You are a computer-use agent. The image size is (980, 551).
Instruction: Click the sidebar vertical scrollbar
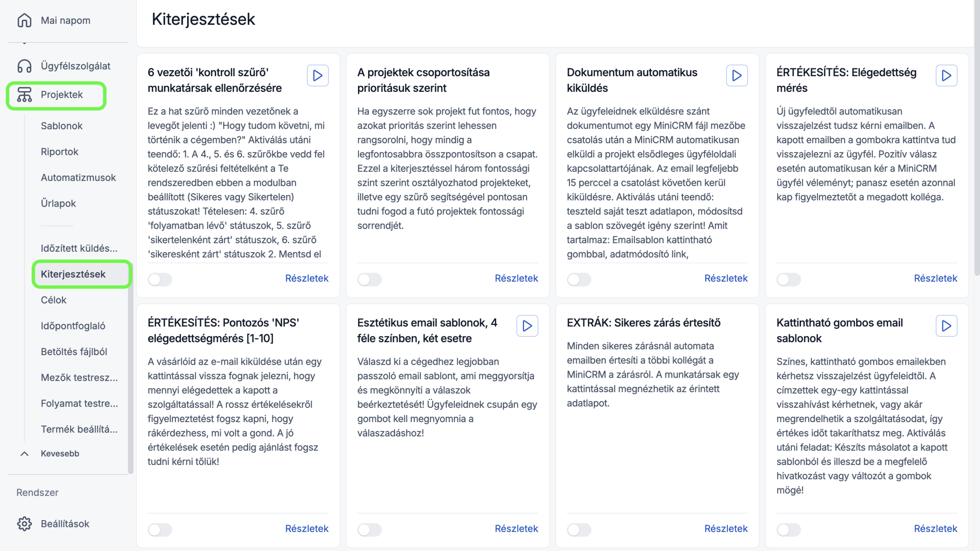tap(131, 367)
